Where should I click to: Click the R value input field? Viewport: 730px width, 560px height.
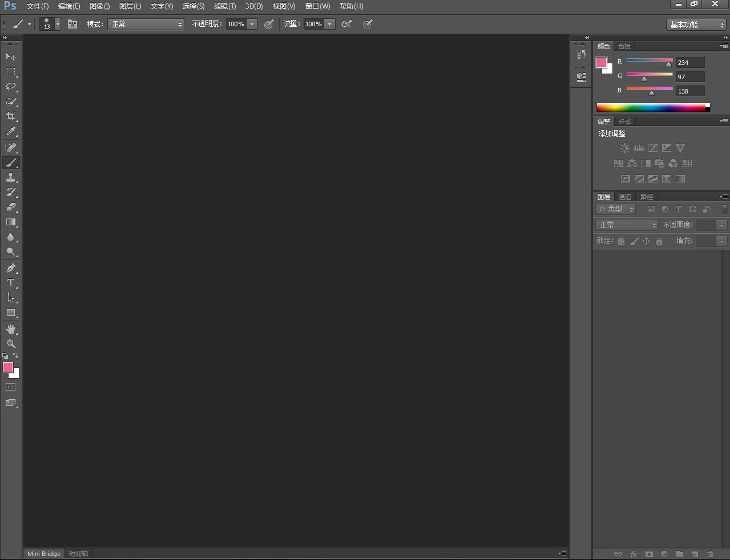click(x=690, y=63)
